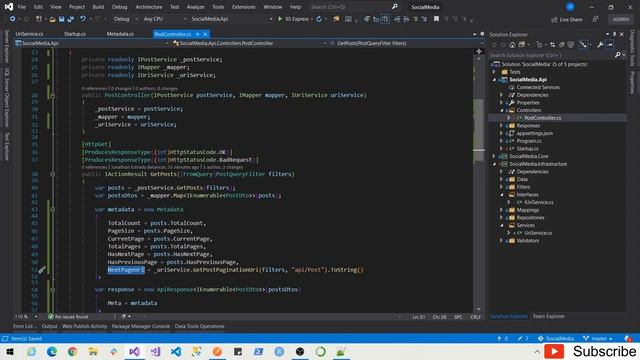Select IUriService.cs in Solution Explorer
This screenshot has width=640, height=360.
point(539,202)
